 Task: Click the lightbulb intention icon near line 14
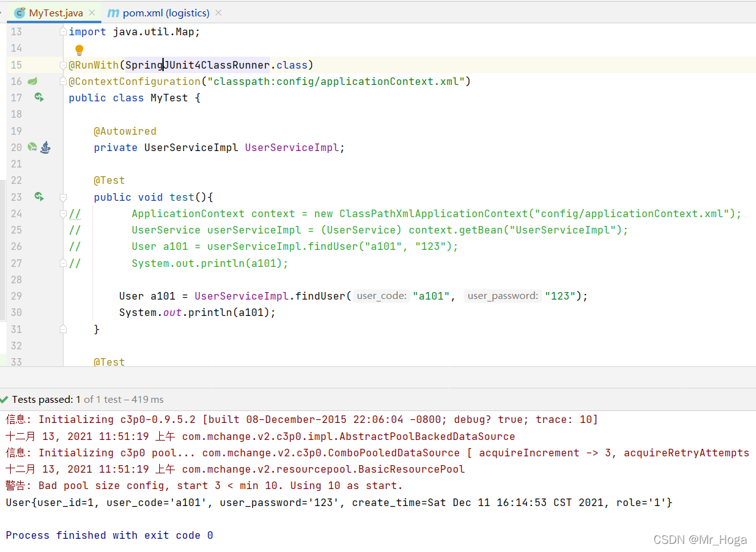79,49
